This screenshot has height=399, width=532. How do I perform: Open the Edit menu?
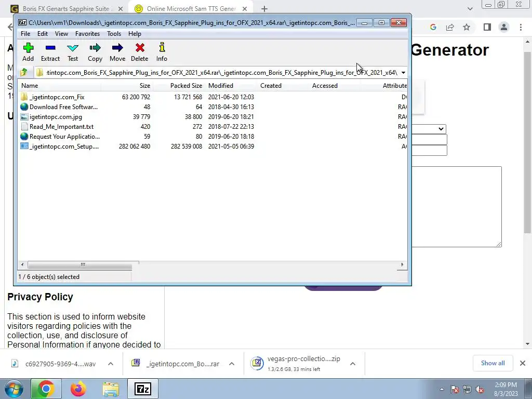tap(43, 34)
